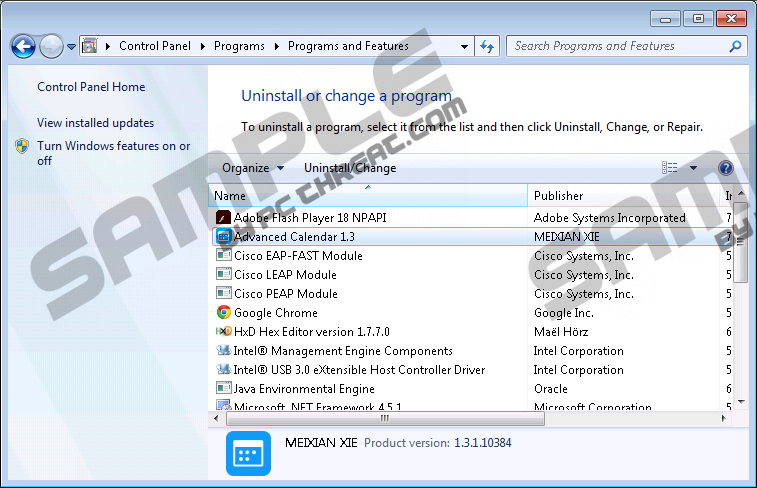Viewport: 757px width, 488px height.
Task: Expand the arrow after Control Panel breadcrumb
Action: tap(203, 46)
